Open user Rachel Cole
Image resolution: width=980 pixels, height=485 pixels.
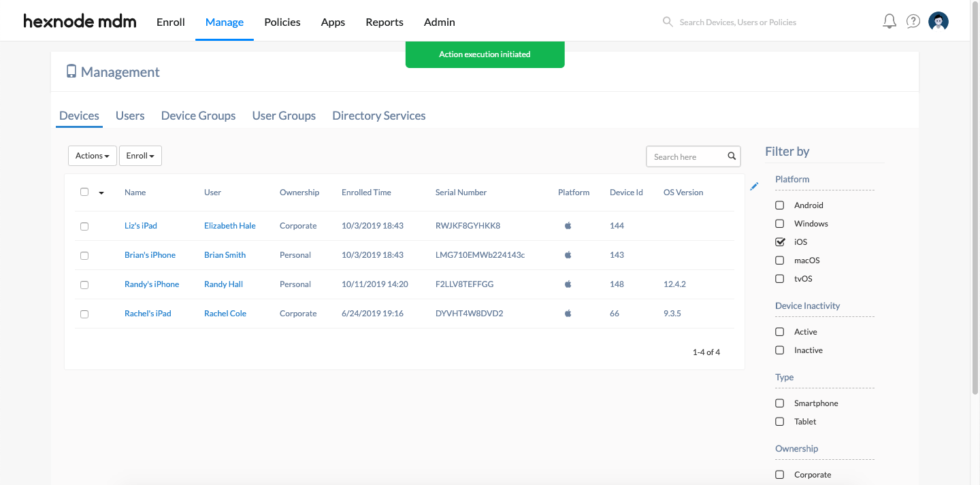coord(225,314)
